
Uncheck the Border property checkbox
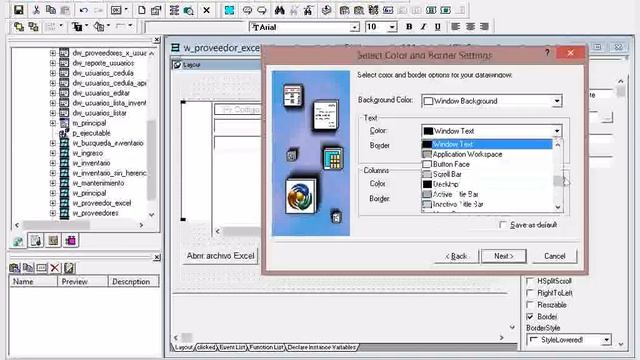point(530,316)
